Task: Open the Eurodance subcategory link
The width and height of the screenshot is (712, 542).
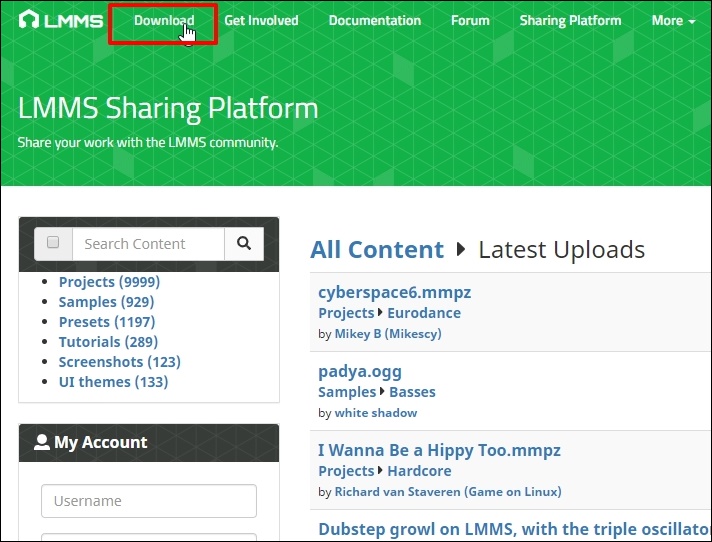Action: coord(424,313)
